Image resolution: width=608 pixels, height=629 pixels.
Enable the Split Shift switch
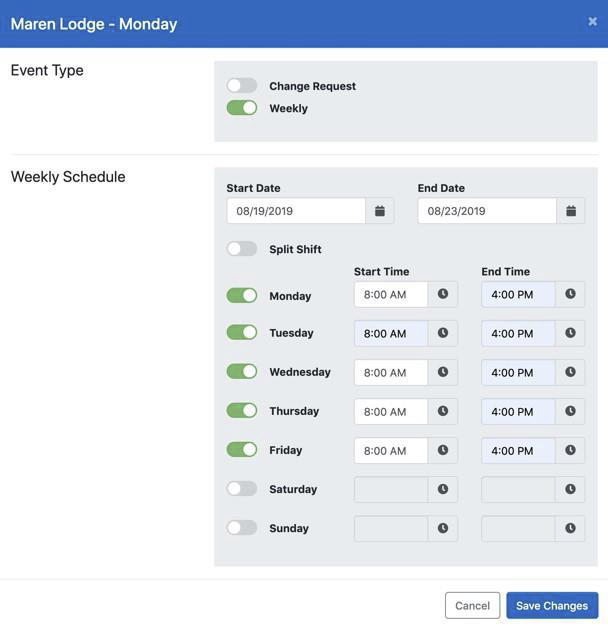242,249
